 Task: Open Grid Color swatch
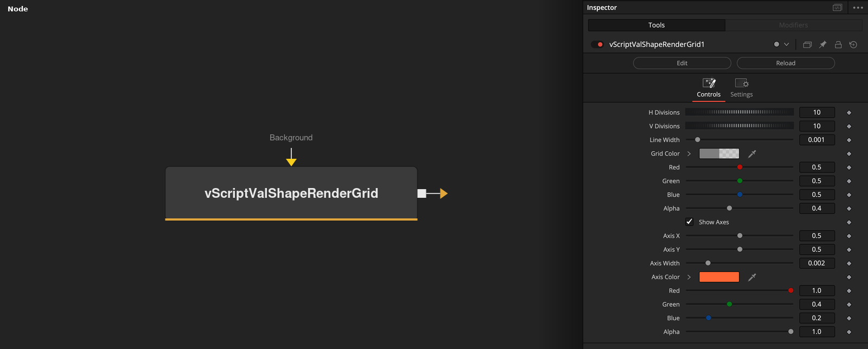719,154
